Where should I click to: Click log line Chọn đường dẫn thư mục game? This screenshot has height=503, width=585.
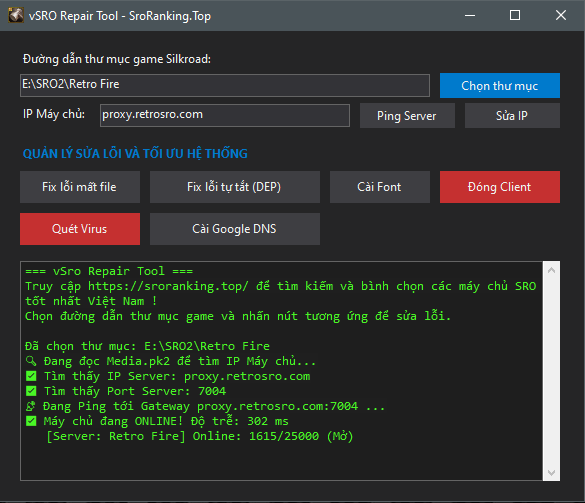tap(238, 316)
